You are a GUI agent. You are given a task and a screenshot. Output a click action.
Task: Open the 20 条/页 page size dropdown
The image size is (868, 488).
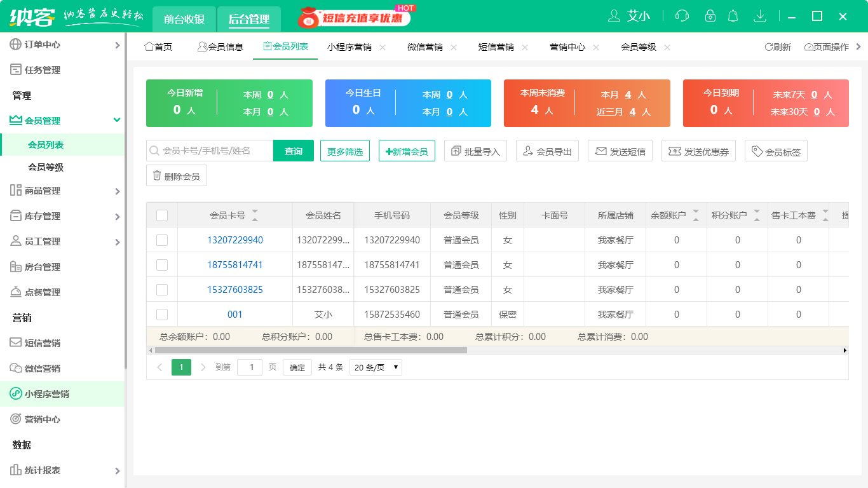click(x=375, y=367)
